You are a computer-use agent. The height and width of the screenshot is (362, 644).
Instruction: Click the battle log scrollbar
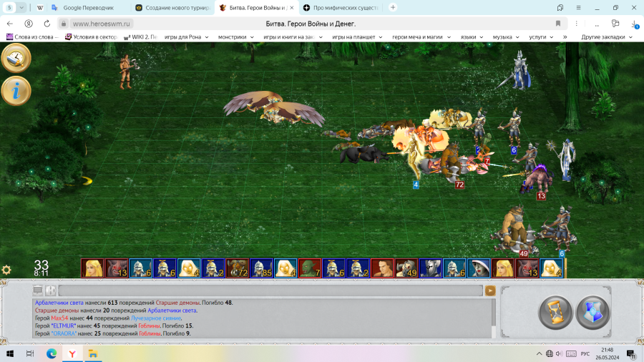coord(493,318)
